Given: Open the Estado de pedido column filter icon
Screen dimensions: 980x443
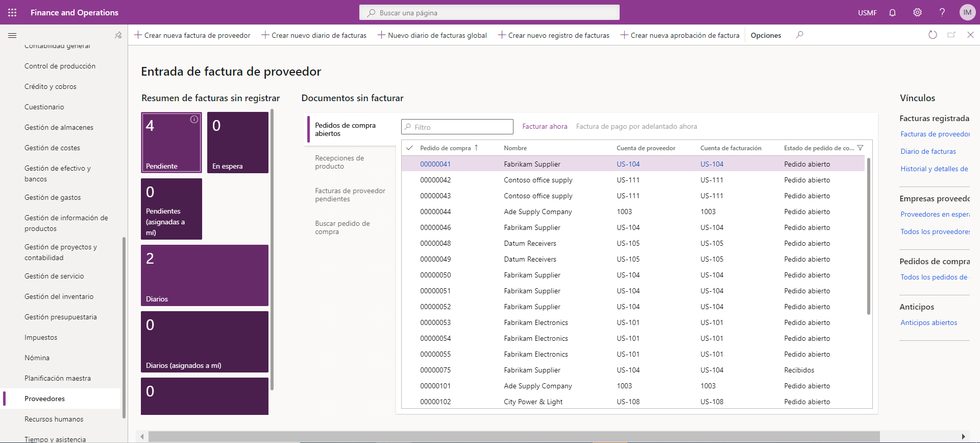Looking at the screenshot, I should click(860, 148).
